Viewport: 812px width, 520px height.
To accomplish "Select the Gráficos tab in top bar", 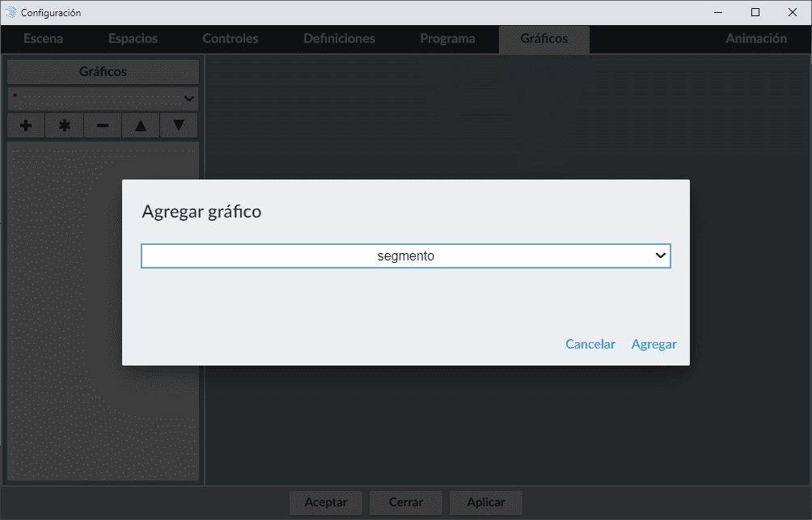I will point(543,39).
